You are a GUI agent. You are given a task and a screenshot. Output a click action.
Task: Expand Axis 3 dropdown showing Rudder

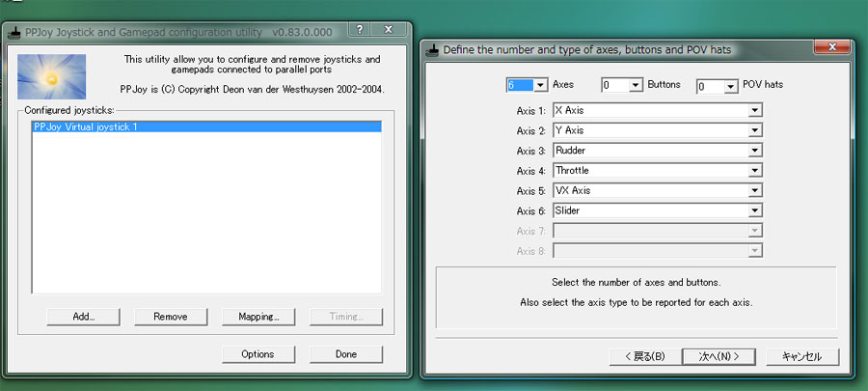(x=754, y=151)
